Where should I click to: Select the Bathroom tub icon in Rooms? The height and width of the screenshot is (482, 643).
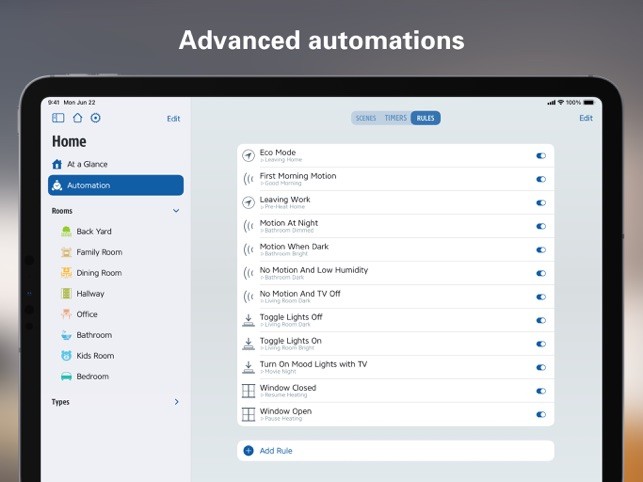pos(66,335)
